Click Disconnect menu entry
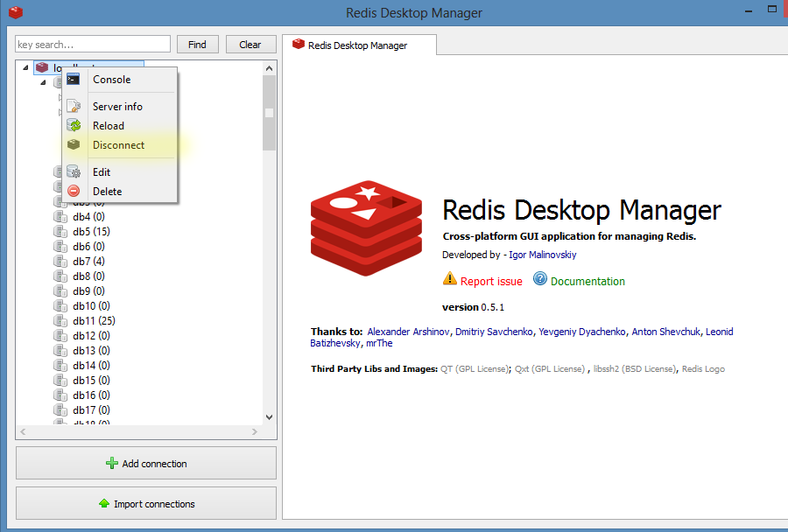Viewport: 788px width, 532px height. click(120, 144)
